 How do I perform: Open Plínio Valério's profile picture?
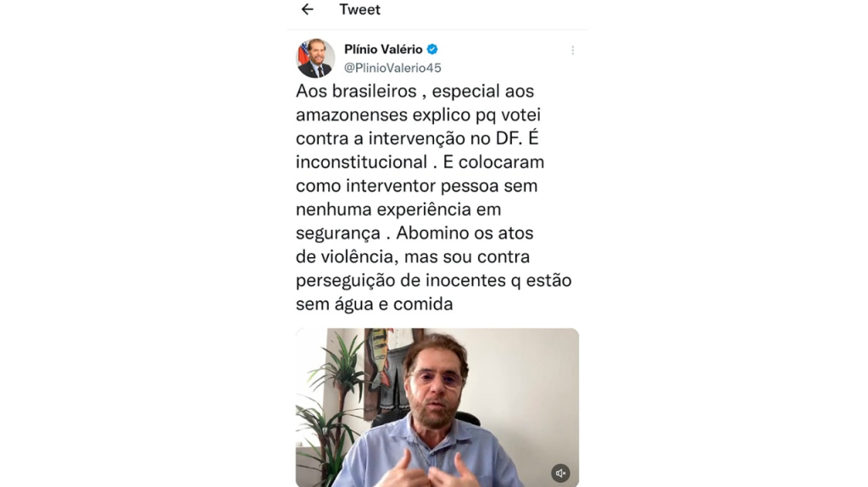[x=315, y=59]
